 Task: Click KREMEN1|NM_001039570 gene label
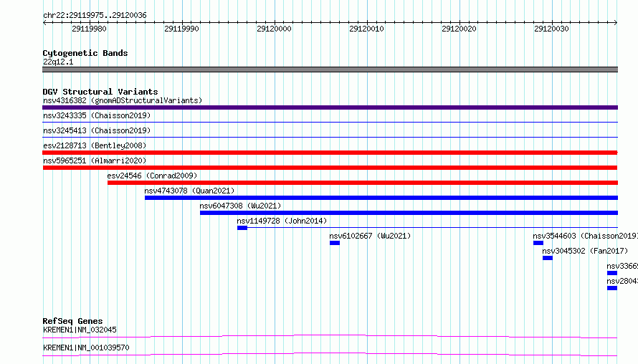pyautogui.click(x=86, y=348)
